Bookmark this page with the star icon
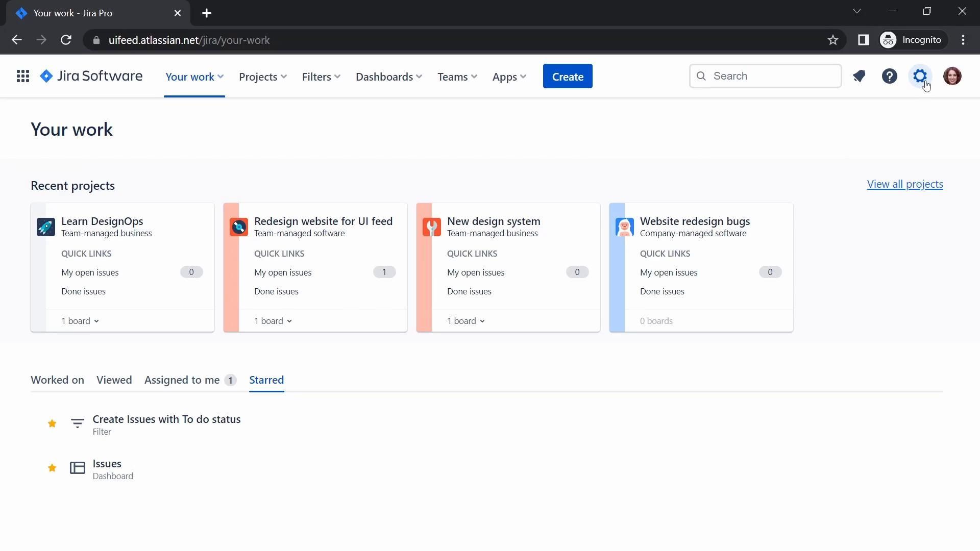Screen dimensions: 980x551 tap(832, 40)
